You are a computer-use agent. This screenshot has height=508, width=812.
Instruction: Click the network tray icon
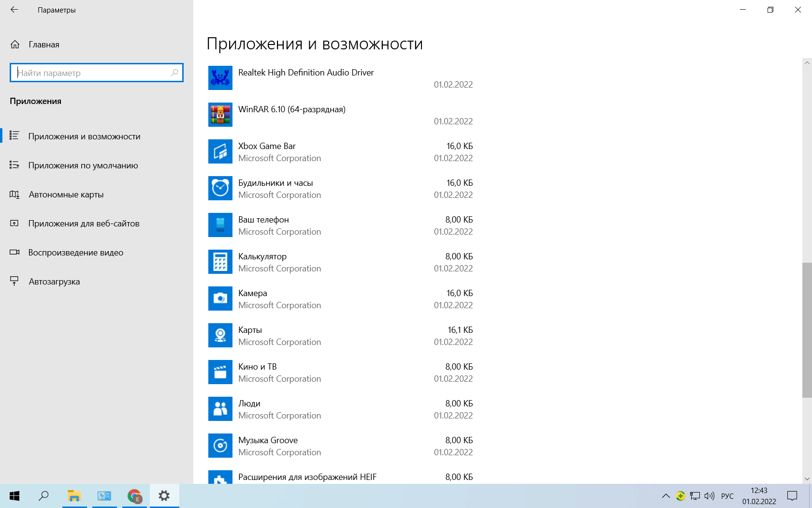(695, 496)
